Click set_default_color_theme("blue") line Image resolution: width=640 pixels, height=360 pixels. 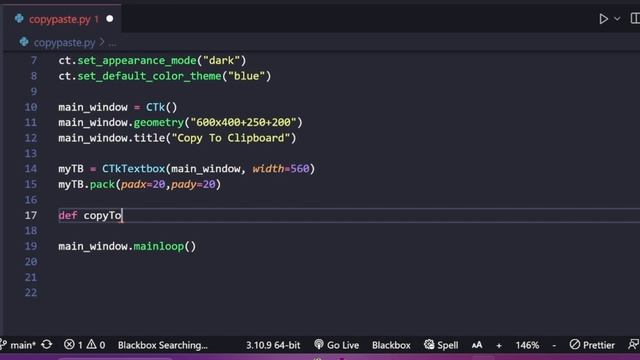(164, 76)
